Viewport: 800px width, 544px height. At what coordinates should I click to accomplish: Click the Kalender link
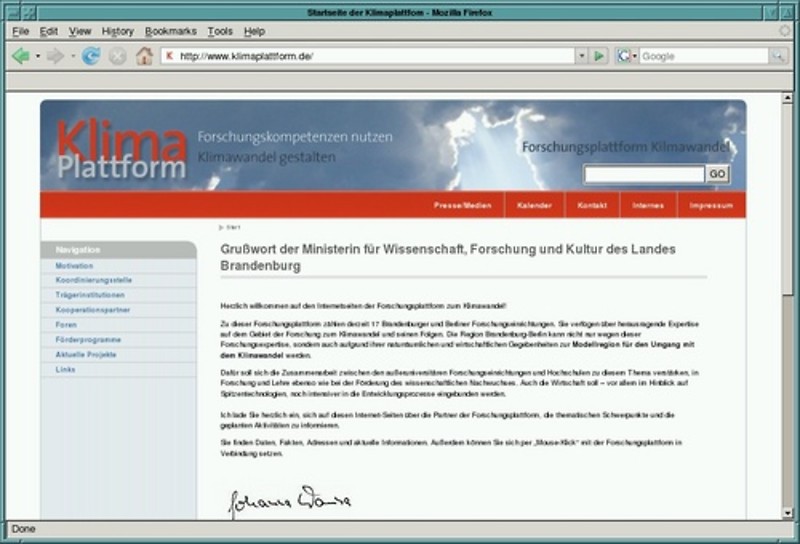(534, 205)
